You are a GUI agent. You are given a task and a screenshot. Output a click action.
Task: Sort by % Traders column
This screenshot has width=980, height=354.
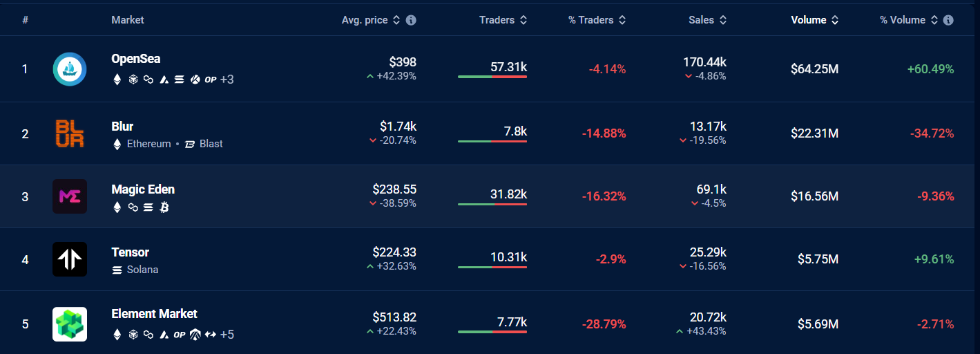pos(597,20)
